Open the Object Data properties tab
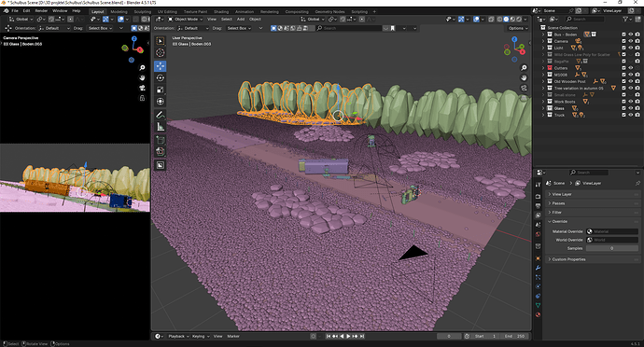The image size is (644, 347). pos(538,306)
